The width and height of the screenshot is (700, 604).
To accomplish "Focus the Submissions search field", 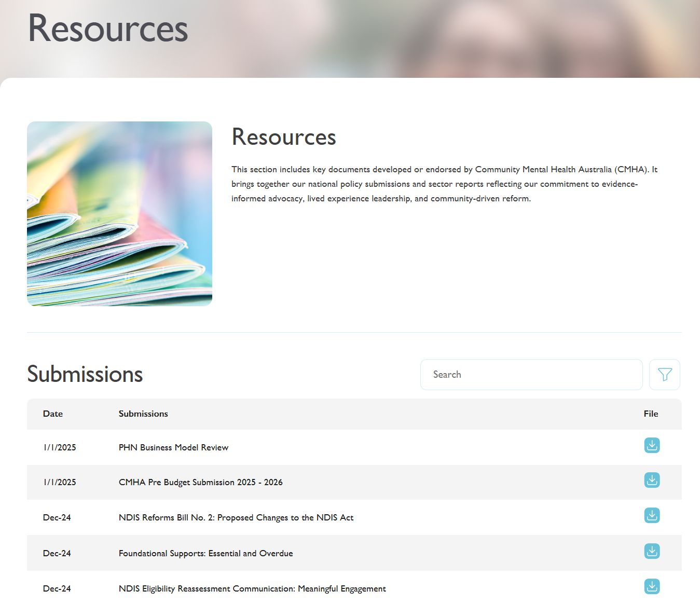I will pyautogui.click(x=531, y=375).
